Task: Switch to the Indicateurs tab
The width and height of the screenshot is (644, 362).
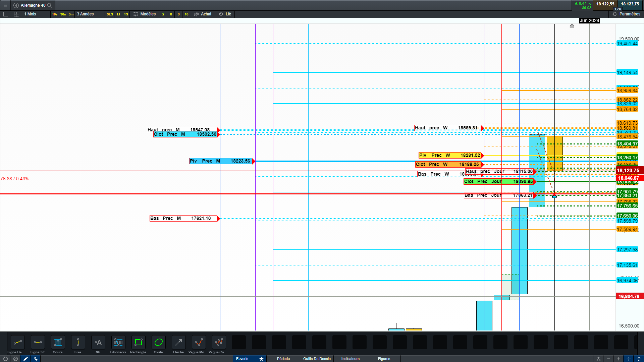Action: click(x=350, y=359)
